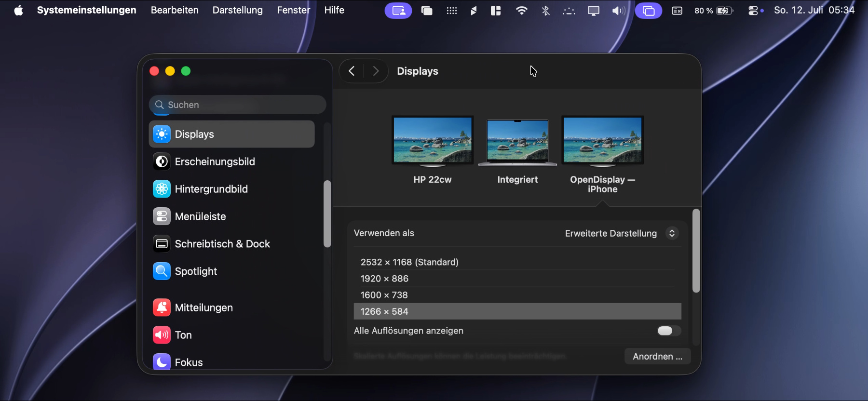The height and width of the screenshot is (401, 868).
Task: Open the Hilfe menu
Action: pyautogui.click(x=334, y=10)
